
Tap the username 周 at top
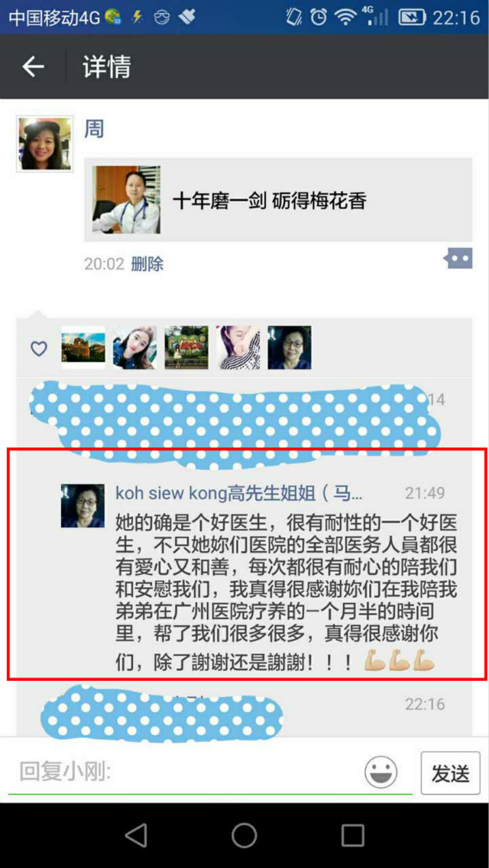pos(94,128)
